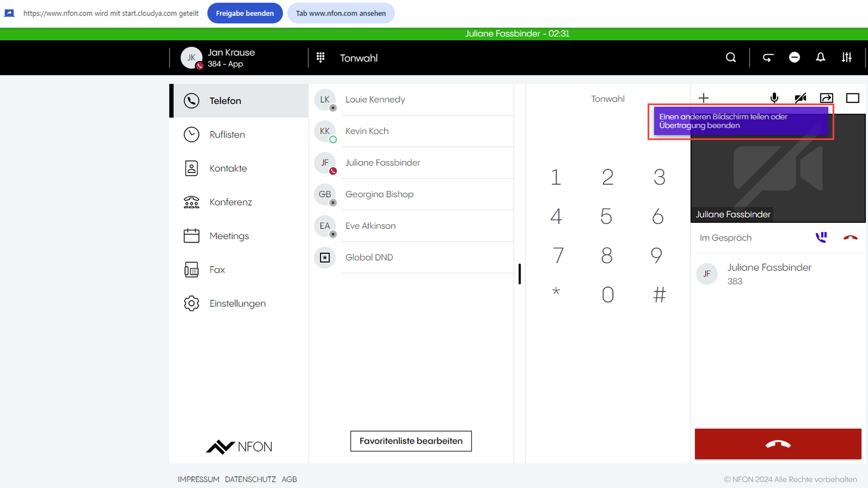The width and height of the screenshot is (868, 488).
Task: Open the dial pad grid icon
Action: coord(321,57)
